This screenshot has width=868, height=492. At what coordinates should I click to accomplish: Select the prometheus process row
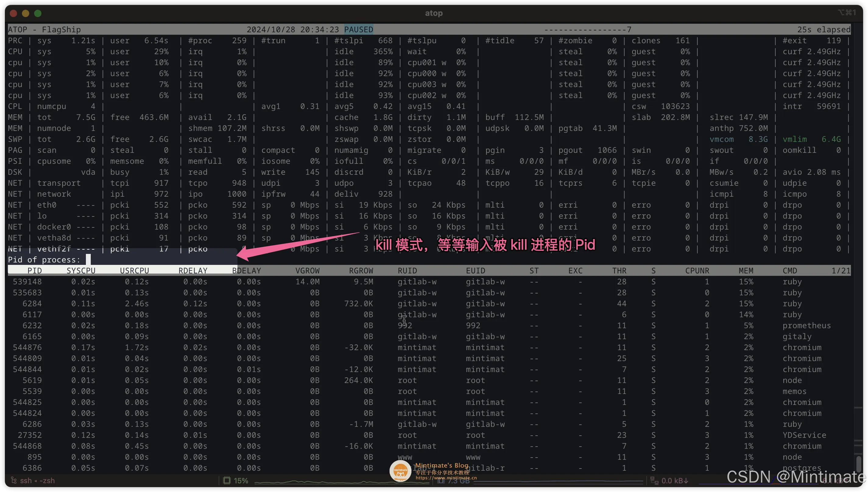(x=806, y=325)
